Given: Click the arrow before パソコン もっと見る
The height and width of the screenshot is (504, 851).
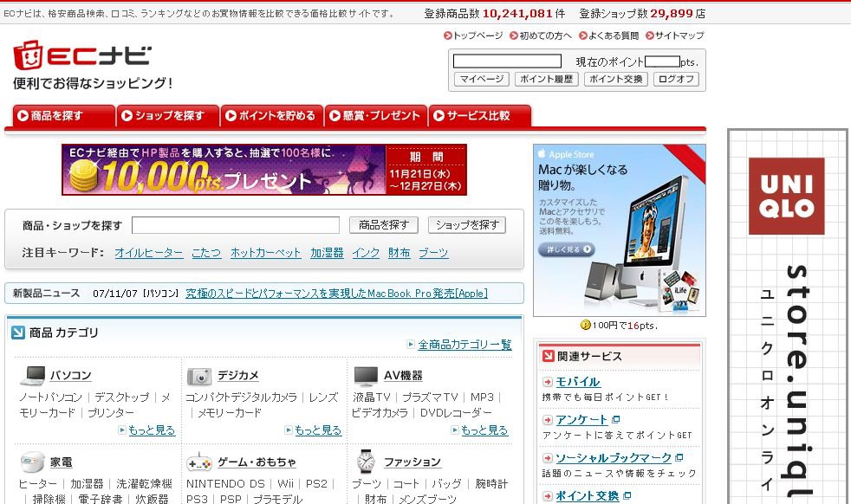Looking at the screenshot, I should click(x=122, y=430).
